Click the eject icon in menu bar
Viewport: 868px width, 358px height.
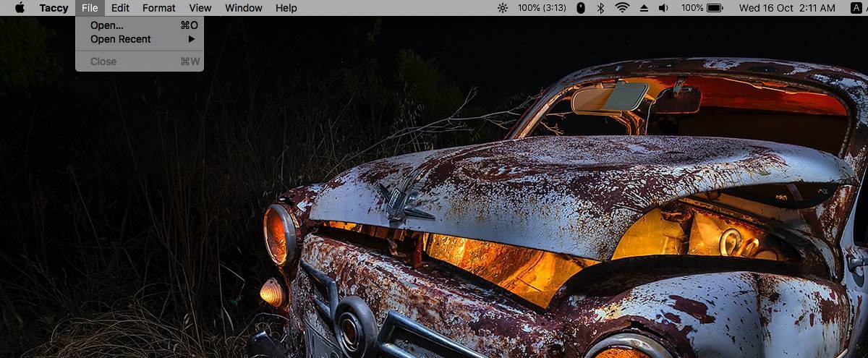point(644,8)
